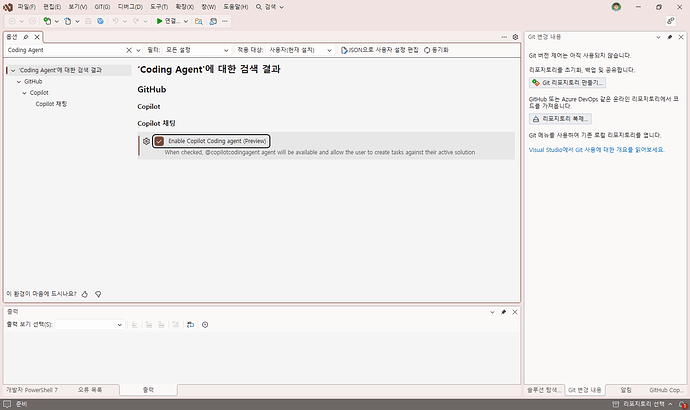Open the search history dropdown arrow
Image resolution: width=690 pixels, height=410 pixels.
click(x=138, y=50)
